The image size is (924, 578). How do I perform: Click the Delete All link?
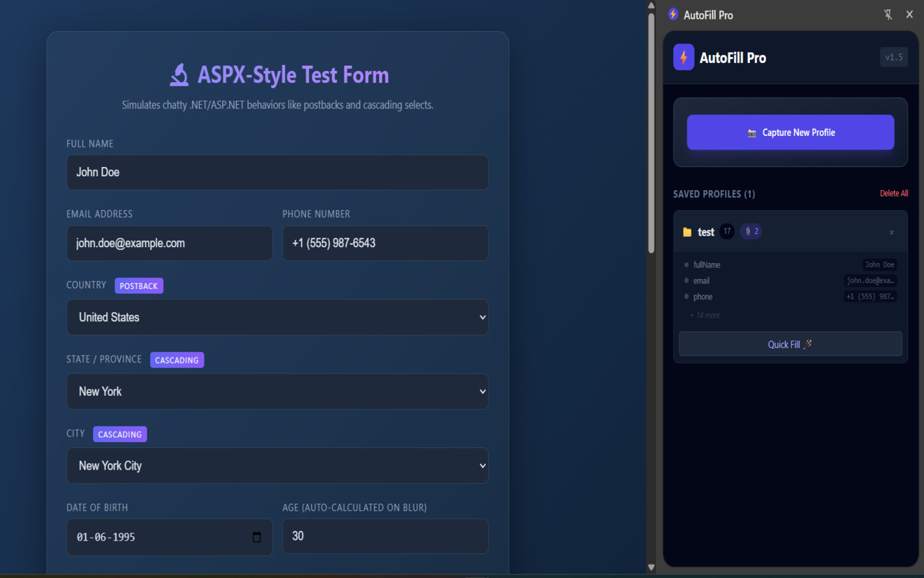tap(894, 194)
